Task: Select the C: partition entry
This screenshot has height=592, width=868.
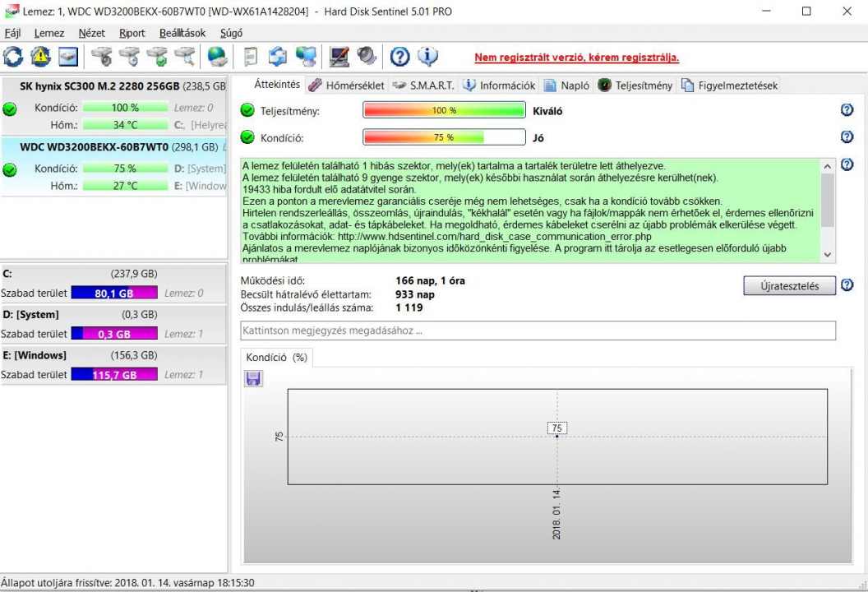Action: coord(113,283)
